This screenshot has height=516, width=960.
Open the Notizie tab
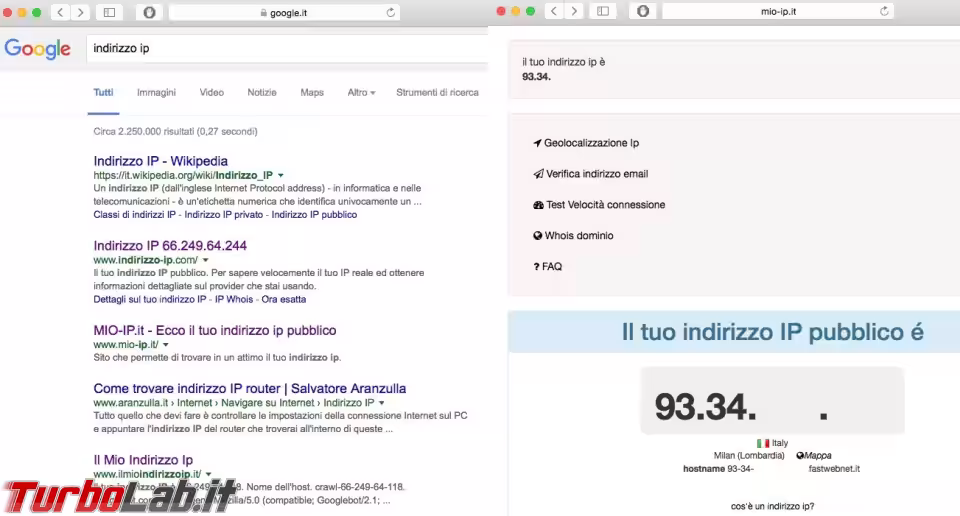tap(262, 92)
